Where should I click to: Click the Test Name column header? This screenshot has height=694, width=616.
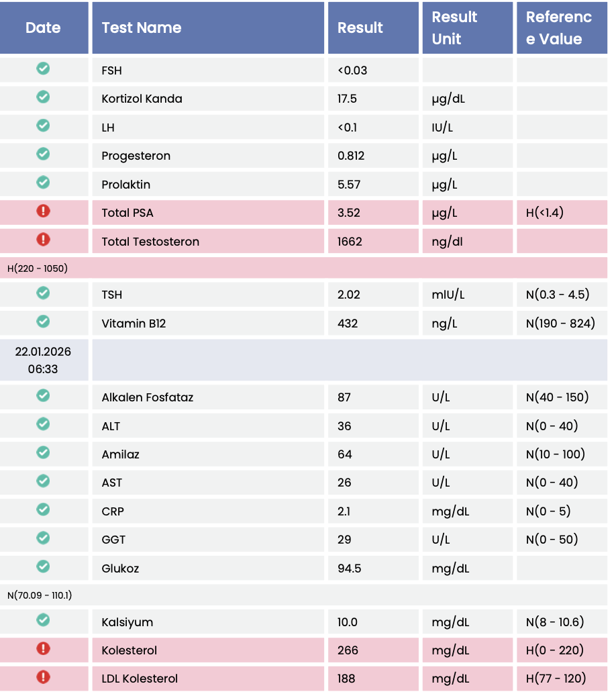142,28
